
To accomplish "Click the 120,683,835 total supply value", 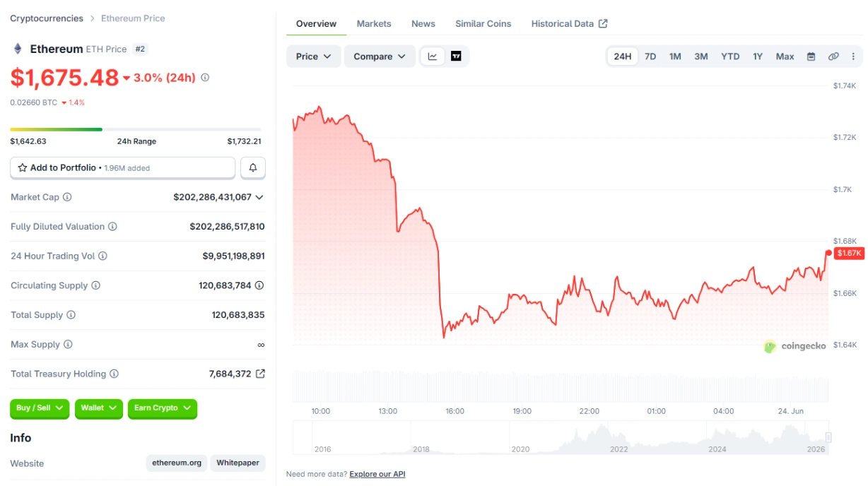I will [238, 315].
